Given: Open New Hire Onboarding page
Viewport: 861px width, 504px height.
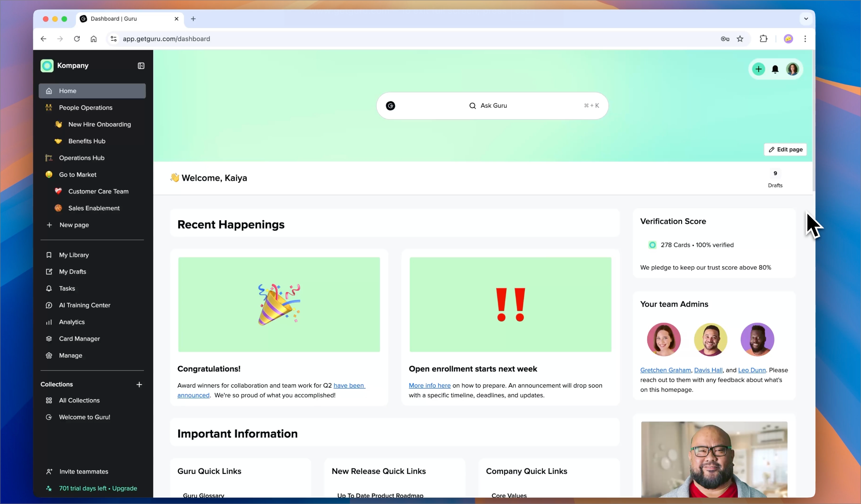Looking at the screenshot, I should [92, 124].
